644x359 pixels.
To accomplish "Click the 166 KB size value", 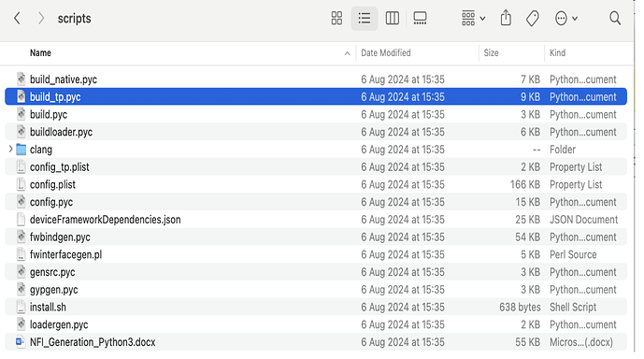I will pos(525,185).
